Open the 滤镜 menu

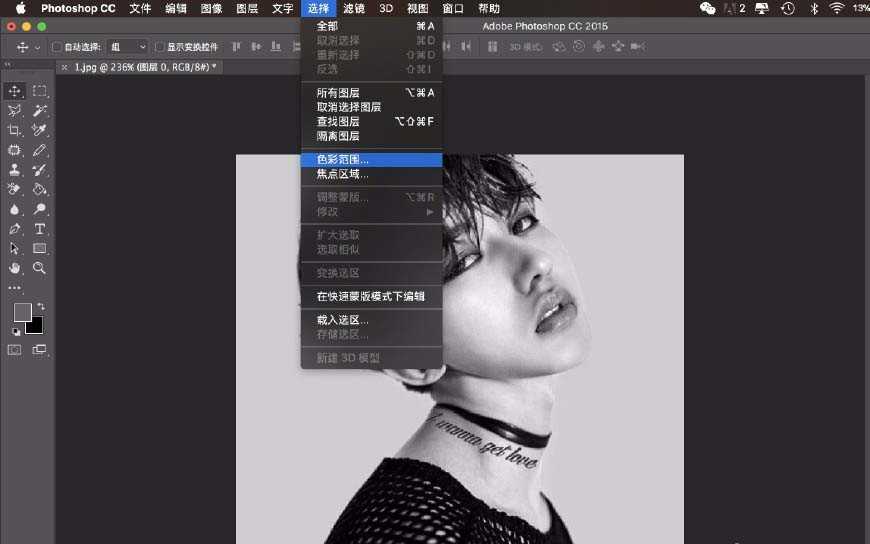tap(353, 8)
